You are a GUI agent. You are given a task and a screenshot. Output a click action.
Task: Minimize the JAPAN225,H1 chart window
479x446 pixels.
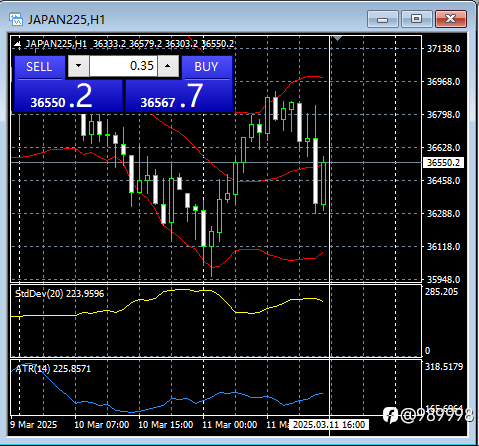coord(382,19)
